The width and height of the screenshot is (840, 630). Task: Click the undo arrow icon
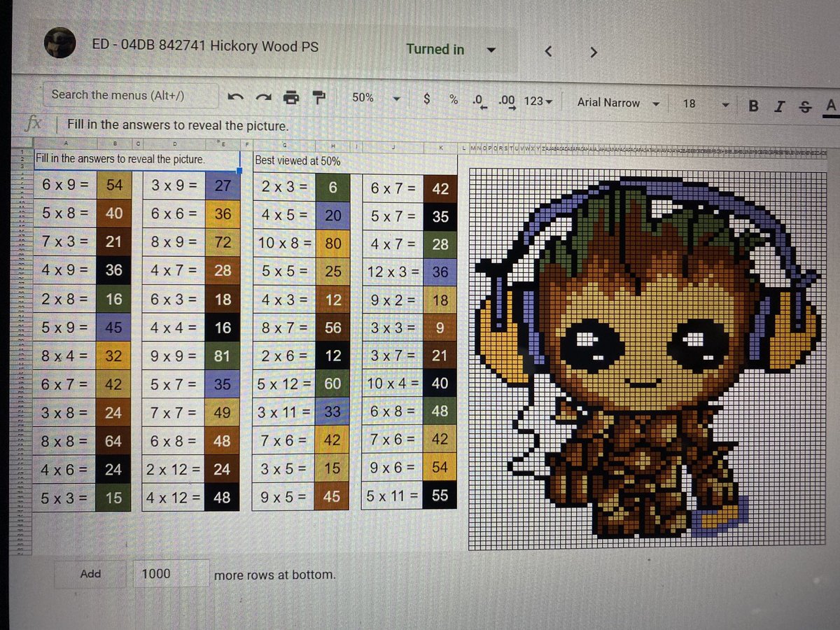click(236, 97)
